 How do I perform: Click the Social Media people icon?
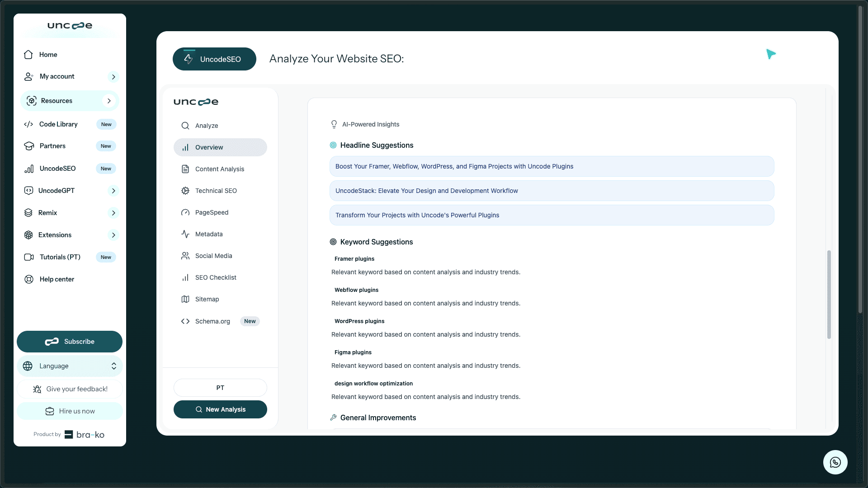click(x=185, y=256)
